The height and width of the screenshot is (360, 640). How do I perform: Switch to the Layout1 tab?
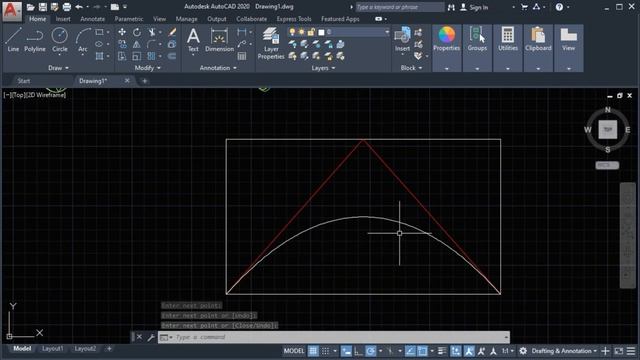tap(53, 349)
